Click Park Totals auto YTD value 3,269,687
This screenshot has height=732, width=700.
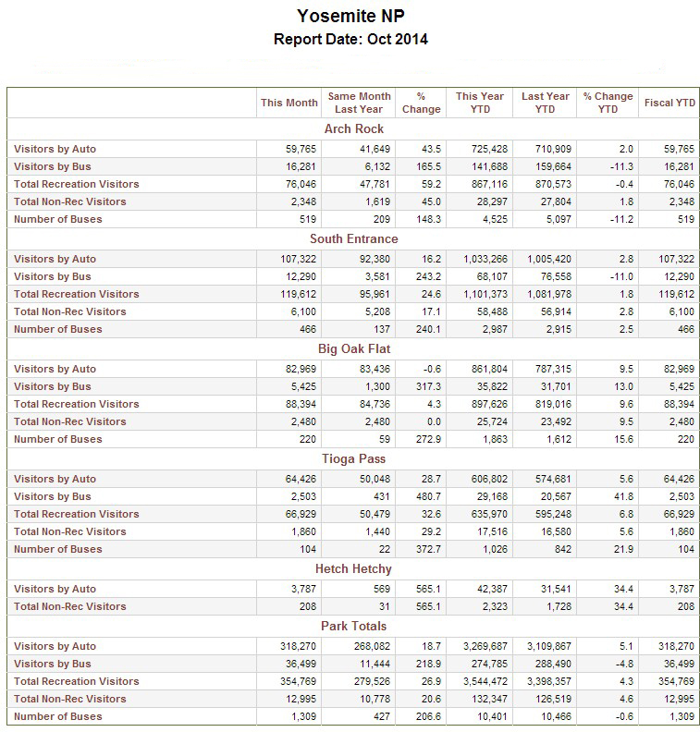(485, 647)
